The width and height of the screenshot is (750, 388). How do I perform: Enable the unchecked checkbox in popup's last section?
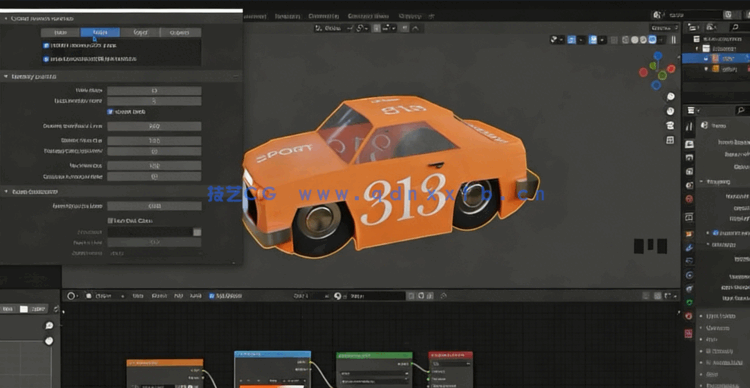point(110,221)
